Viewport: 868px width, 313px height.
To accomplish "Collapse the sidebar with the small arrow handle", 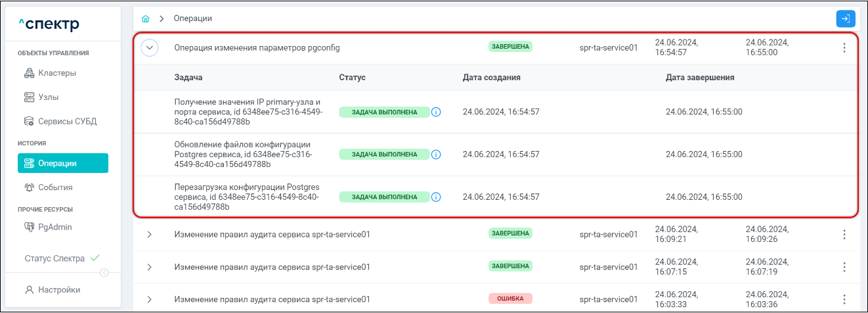I will [104, 273].
